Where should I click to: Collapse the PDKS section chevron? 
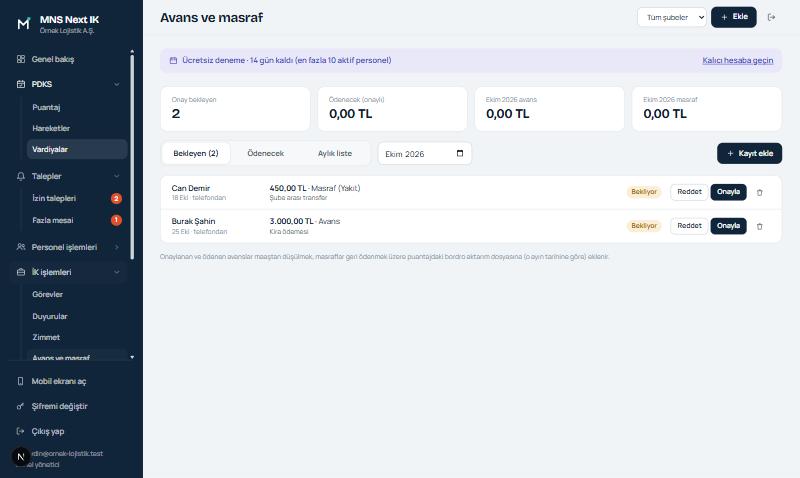pos(116,84)
